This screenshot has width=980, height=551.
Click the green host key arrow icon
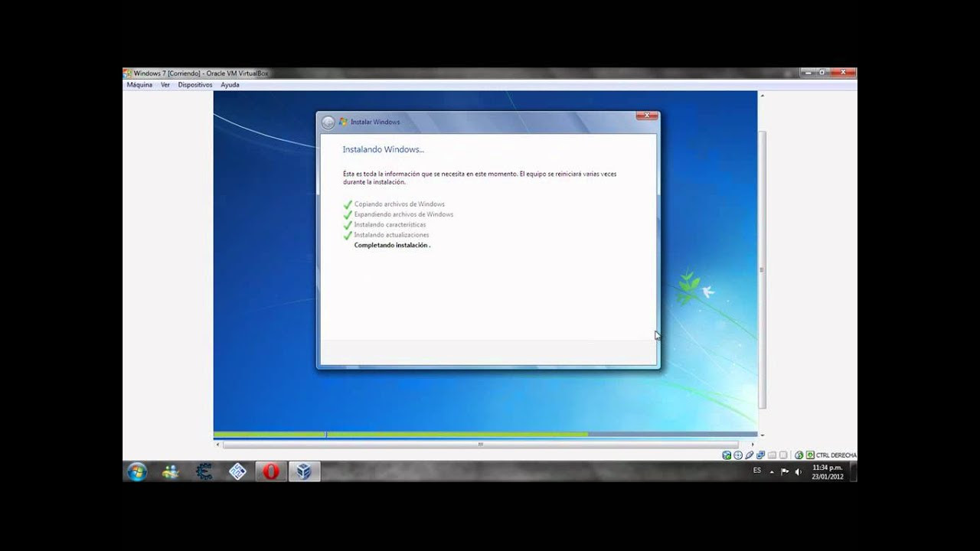point(810,455)
